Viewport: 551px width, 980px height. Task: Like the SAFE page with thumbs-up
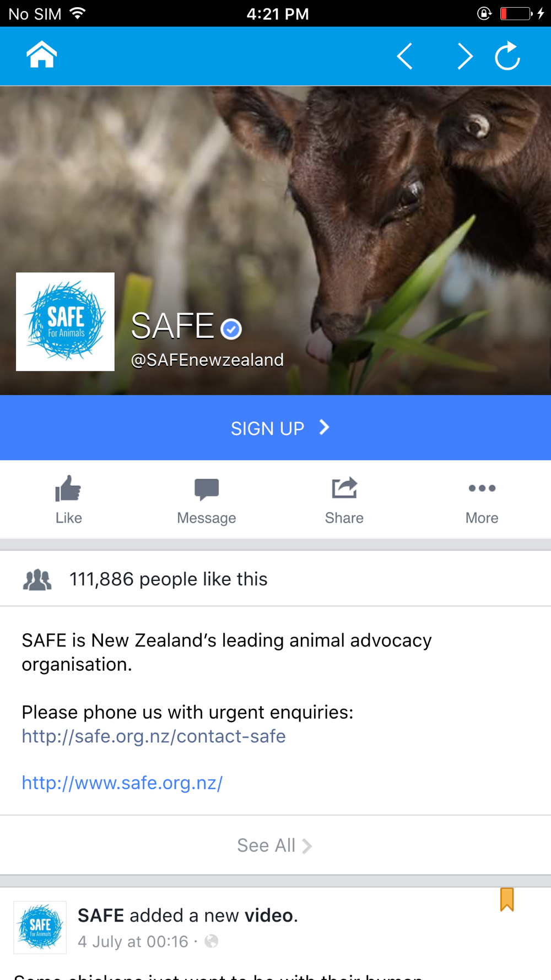click(x=68, y=500)
